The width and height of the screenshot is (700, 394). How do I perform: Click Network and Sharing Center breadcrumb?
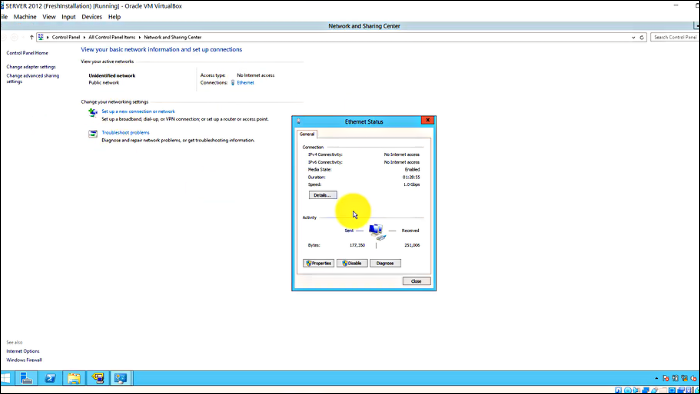172,37
